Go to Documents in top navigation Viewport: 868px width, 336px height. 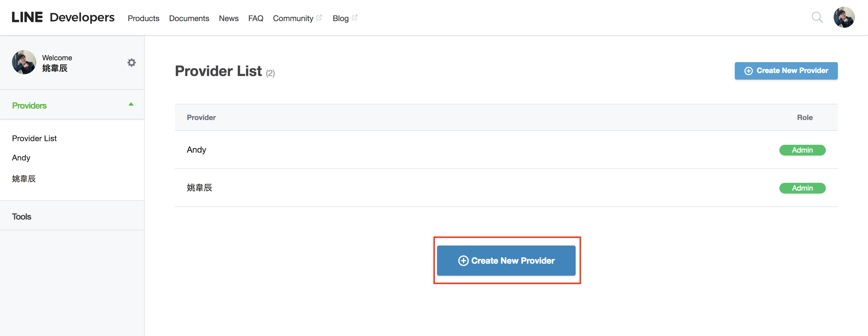tap(189, 18)
